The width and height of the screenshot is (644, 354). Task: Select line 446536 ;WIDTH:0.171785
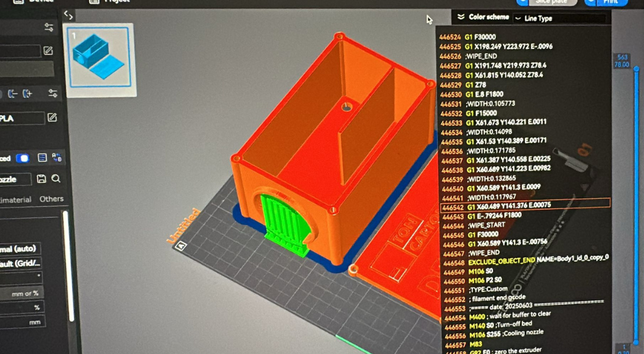(x=478, y=151)
